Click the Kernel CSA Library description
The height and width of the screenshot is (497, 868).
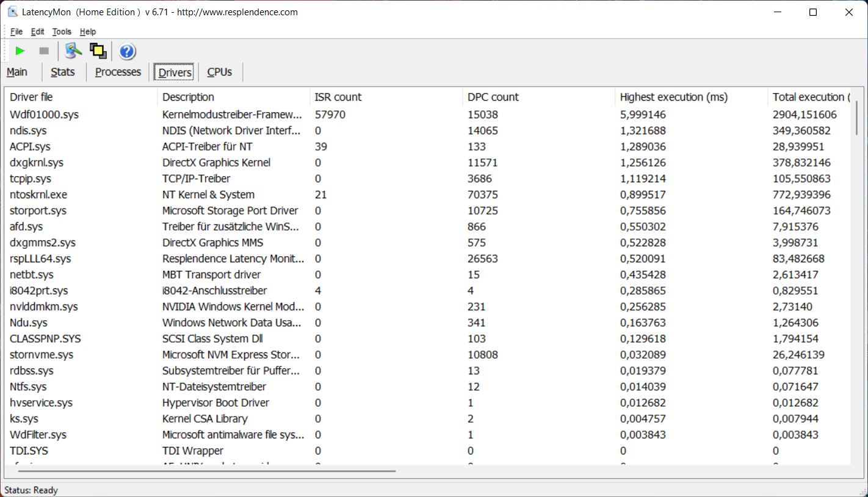click(x=205, y=419)
